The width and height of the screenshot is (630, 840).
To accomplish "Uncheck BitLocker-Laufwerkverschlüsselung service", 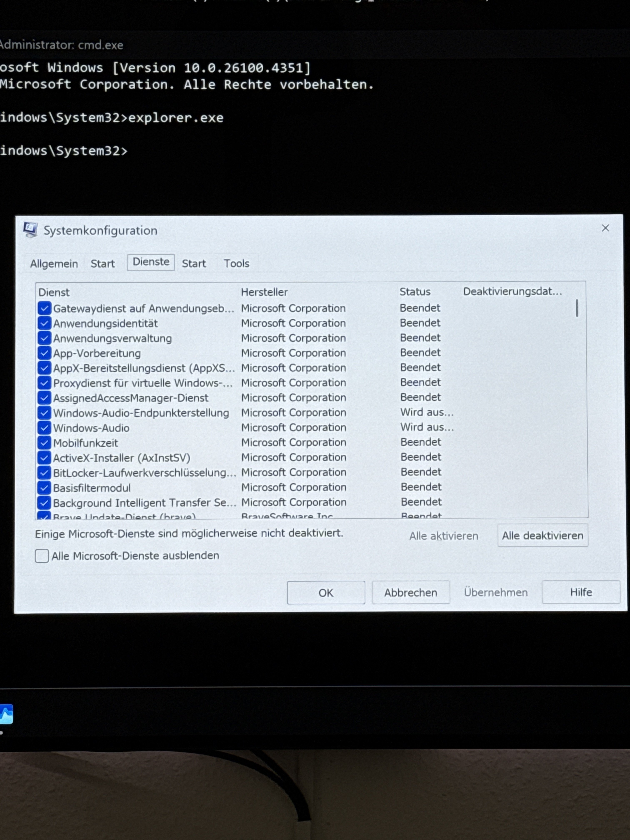I will pyautogui.click(x=44, y=473).
